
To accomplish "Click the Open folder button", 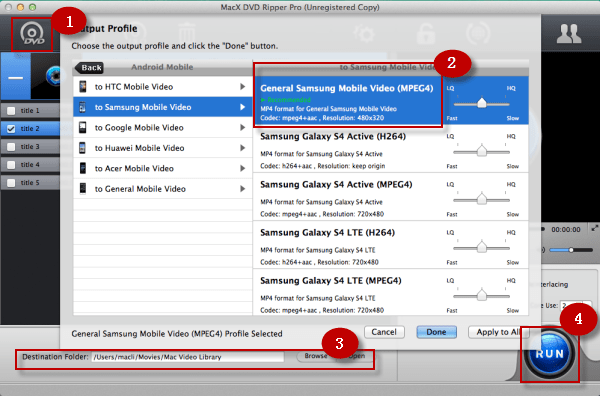I will click(x=356, y=356).
